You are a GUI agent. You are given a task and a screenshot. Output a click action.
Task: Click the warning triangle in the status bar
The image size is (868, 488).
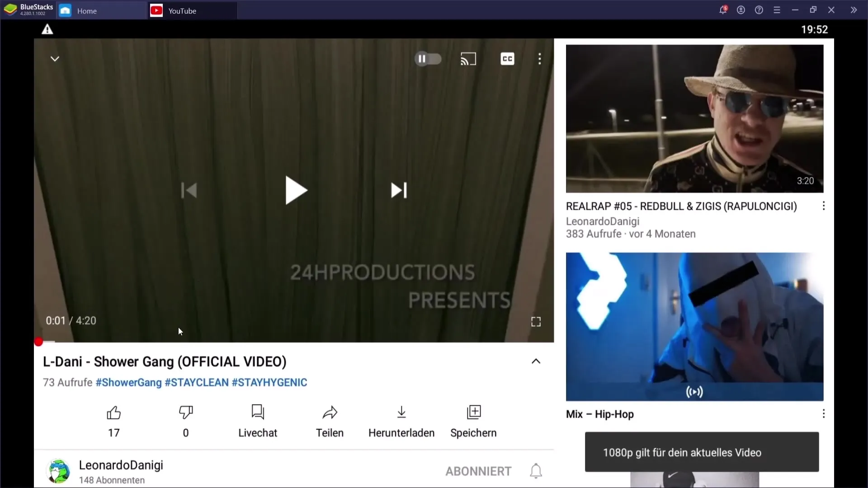(x=47, y=30)
